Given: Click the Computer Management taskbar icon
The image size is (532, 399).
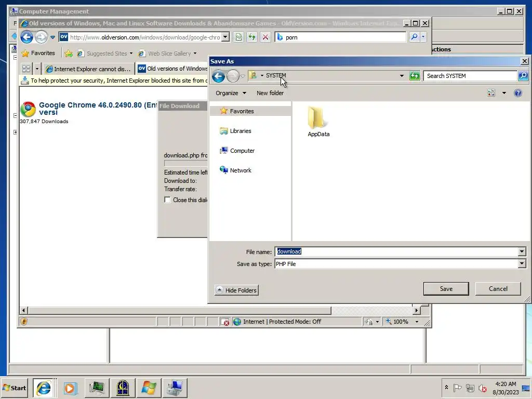Looking at the screenshot, I should pyautogui.click(x=175, y=388).
